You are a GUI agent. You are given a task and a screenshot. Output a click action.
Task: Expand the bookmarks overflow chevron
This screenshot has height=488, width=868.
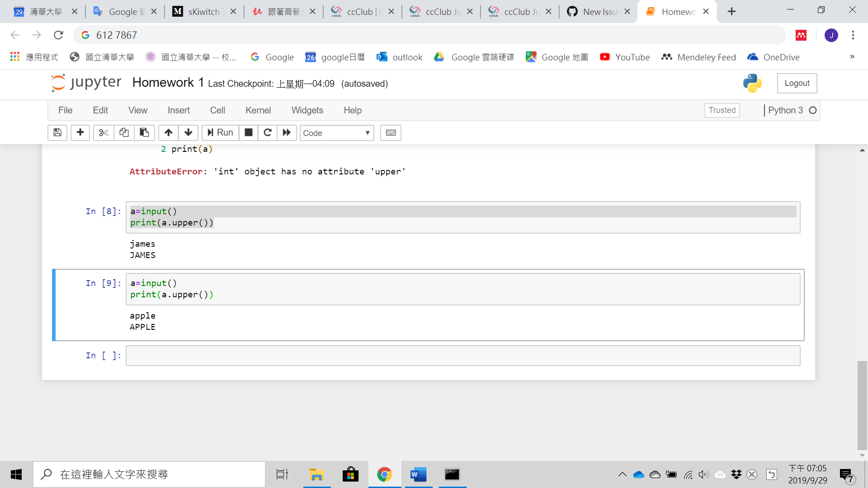852,57
